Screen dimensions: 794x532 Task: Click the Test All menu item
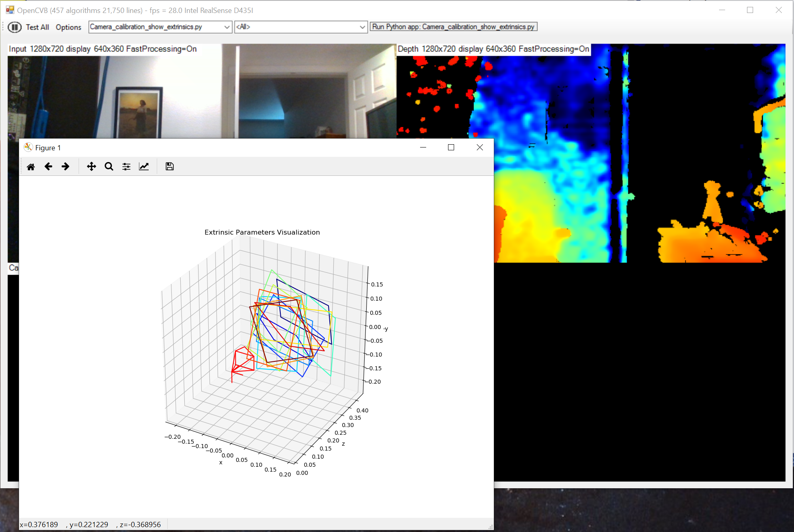point(37,27)
